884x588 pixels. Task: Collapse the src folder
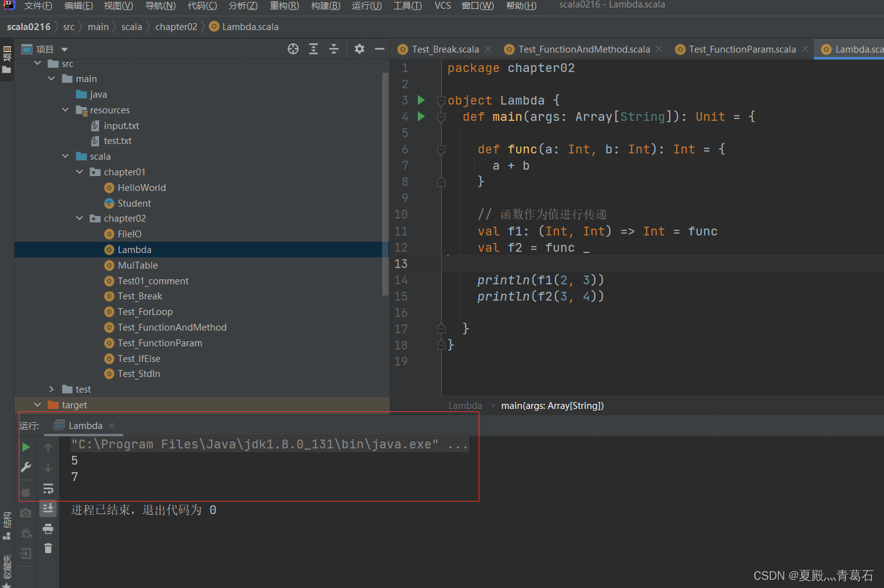38,63
